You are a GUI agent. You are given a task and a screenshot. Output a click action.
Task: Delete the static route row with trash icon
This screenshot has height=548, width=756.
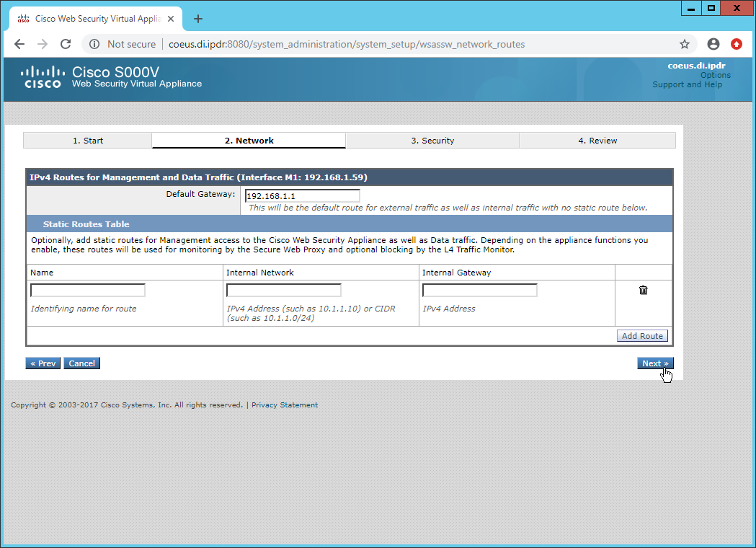pos(643,290)
